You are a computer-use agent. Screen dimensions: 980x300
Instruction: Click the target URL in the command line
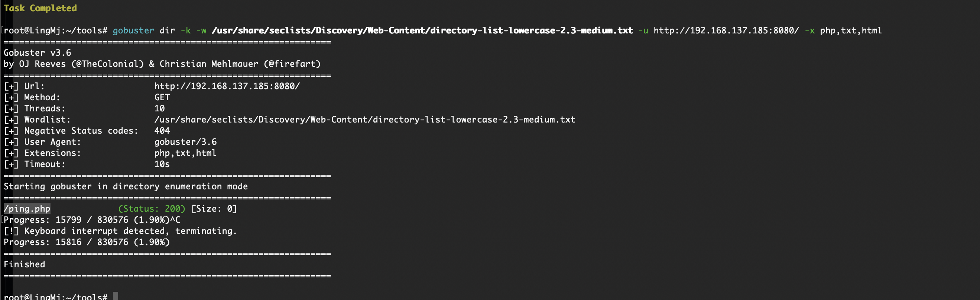point(726,30)
